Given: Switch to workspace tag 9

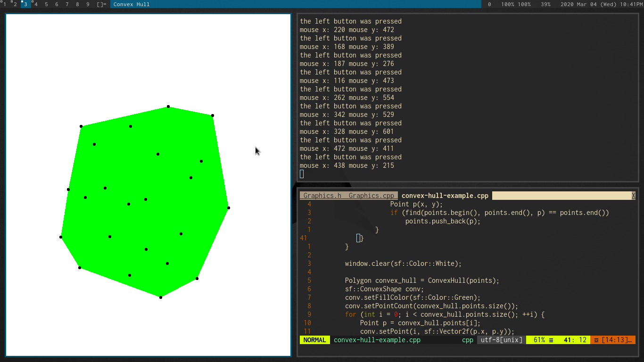Looking at the screenshot, I should point(88,4).
